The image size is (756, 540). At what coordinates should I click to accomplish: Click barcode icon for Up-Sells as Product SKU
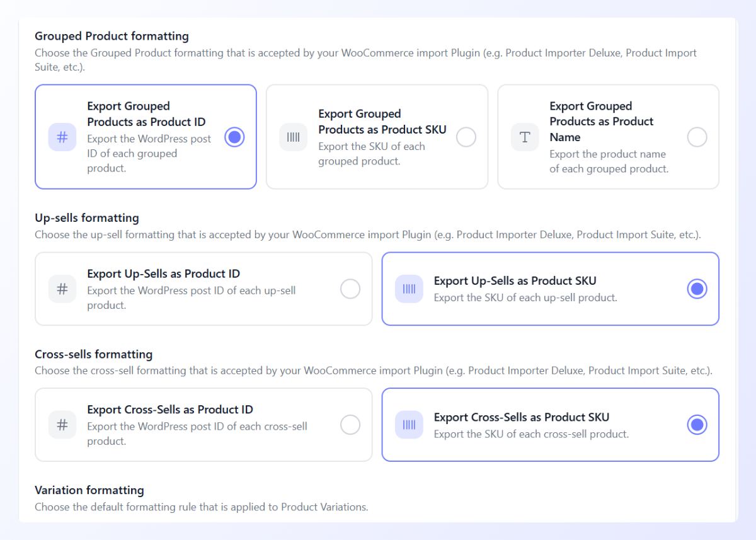[x=409, y=289]
